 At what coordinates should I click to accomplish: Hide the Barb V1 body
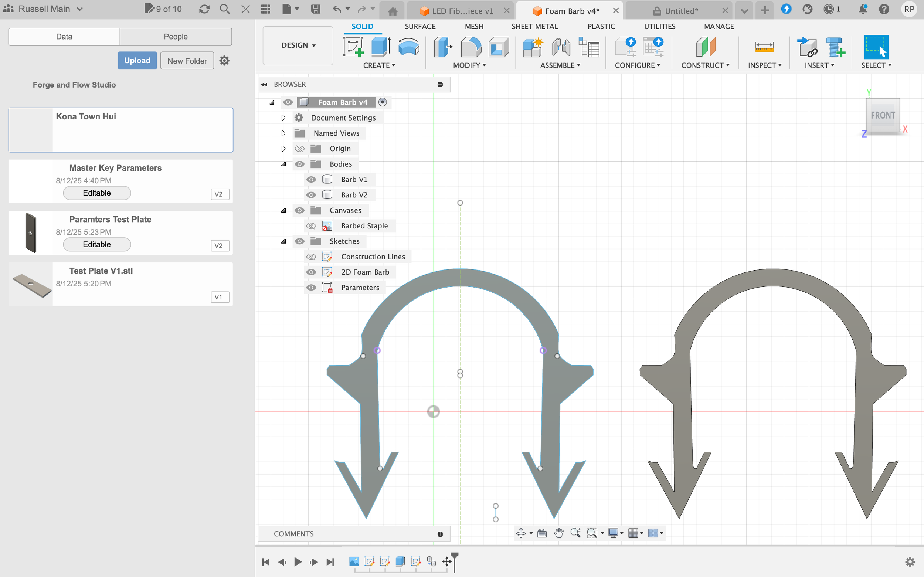pos(311,179)
